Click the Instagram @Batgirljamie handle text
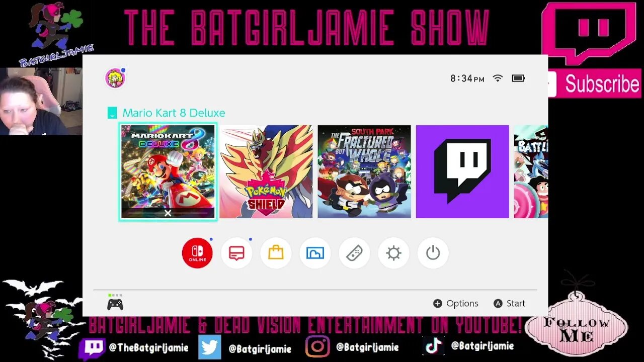The height and width of the screenshot is (362, 644). (367, 347)
